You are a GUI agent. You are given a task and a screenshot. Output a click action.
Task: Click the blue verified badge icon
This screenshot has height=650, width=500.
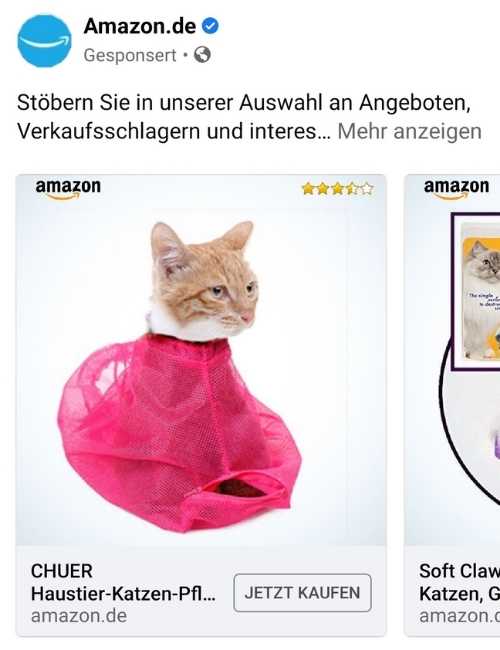[x=210, y=26]
